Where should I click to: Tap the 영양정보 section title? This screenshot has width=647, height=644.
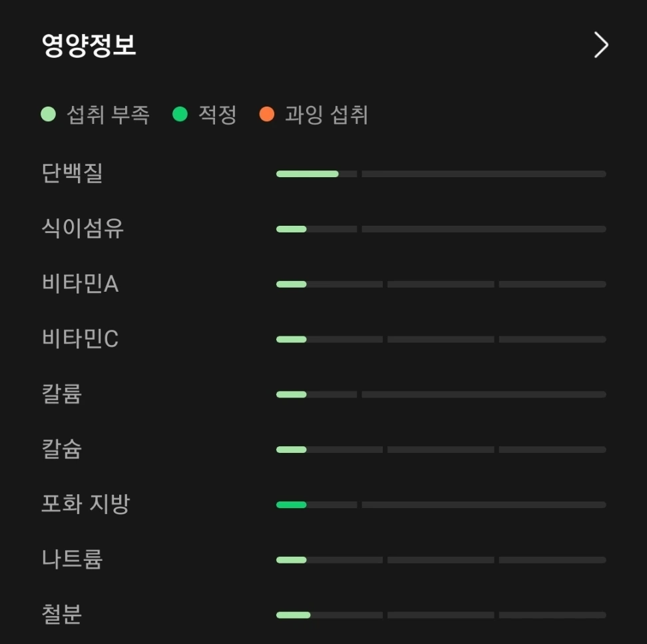click(x=89, y=45)
